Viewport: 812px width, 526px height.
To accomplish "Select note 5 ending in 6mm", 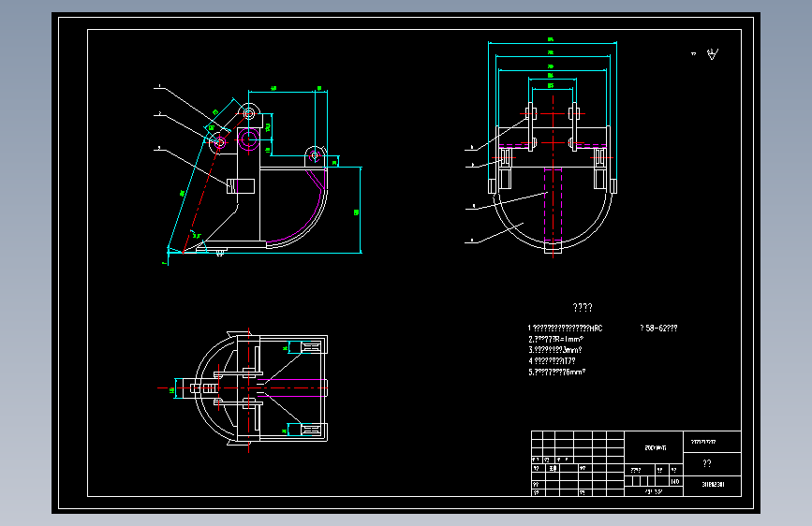I will pyautogui.click(x=556, y=372).
